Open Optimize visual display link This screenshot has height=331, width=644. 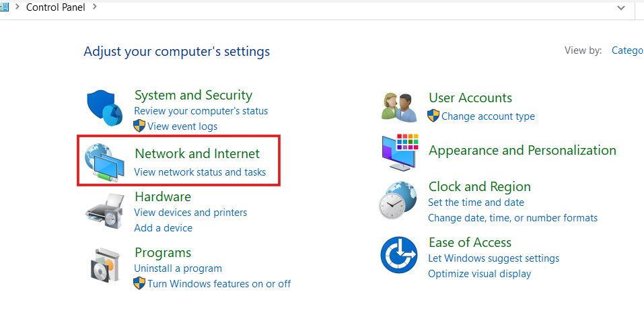click(479, 274)
